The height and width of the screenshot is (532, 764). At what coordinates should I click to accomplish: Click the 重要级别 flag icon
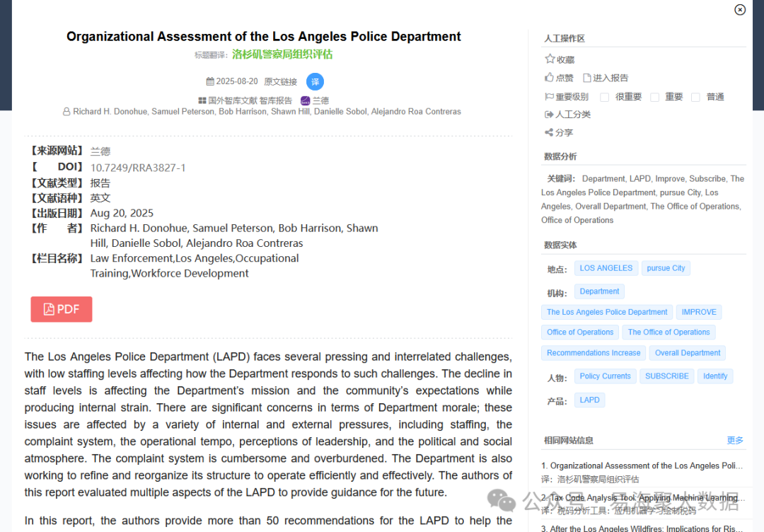pos(549,97)
